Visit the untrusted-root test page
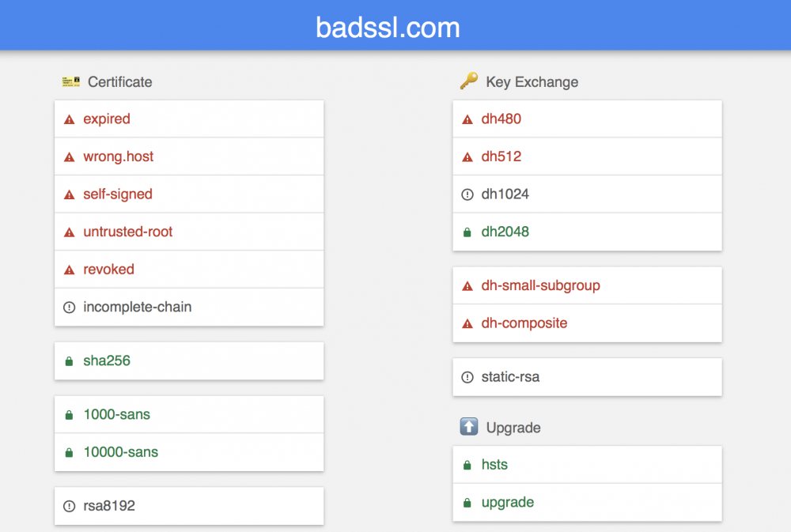This screenshot has width=791, height=532. [128, 232]
